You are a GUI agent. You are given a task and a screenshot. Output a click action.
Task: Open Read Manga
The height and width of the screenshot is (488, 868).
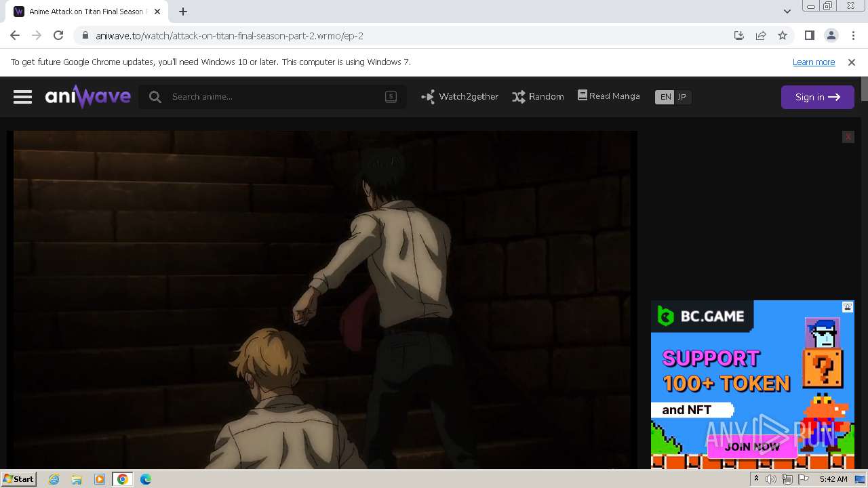pyautogui.click(x=609, y=96)
